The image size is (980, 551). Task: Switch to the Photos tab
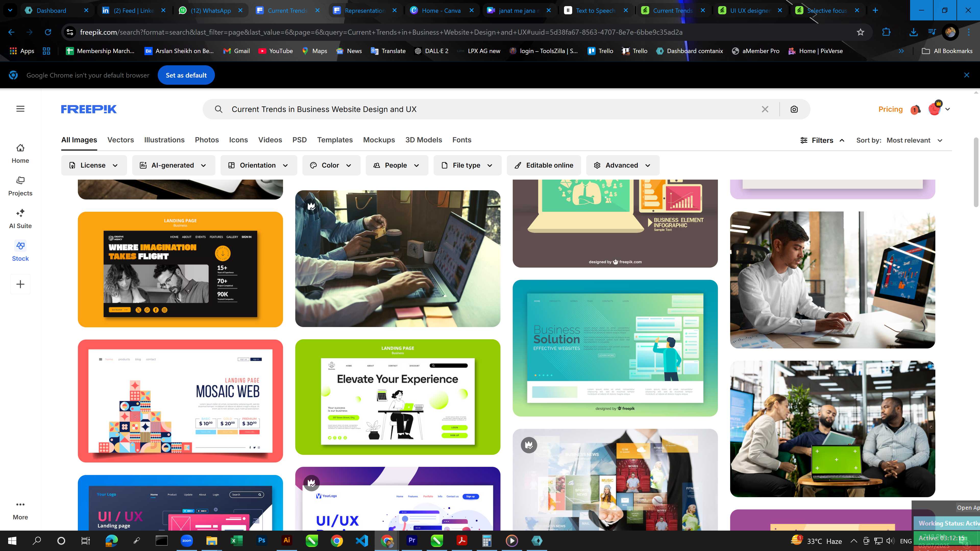coord(207,140)
